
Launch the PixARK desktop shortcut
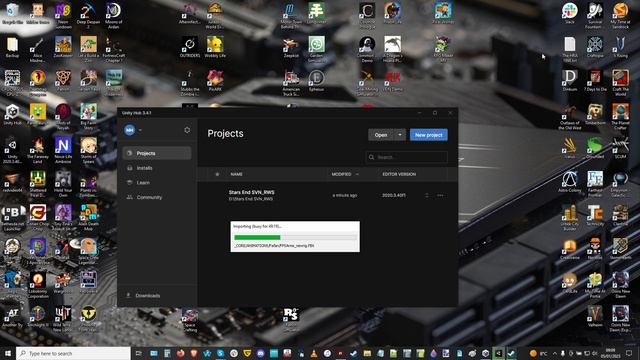pyautogui.click(x=215, y=81)
